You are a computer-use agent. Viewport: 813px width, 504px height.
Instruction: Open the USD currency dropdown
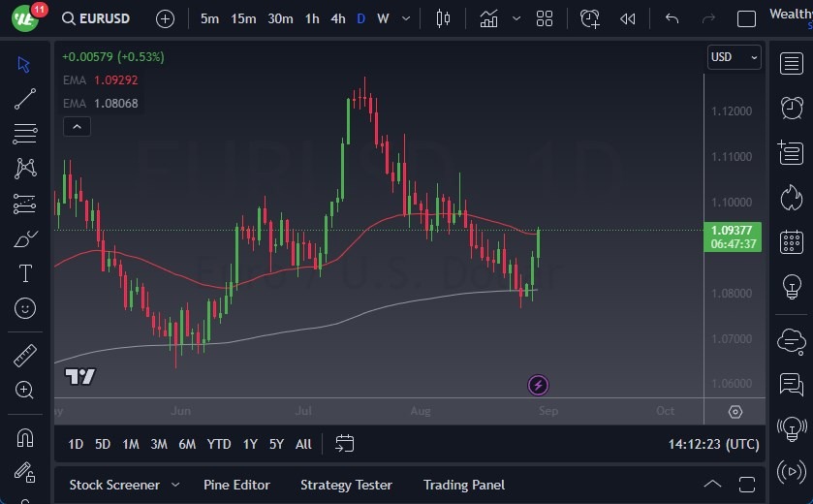[735, 57]
